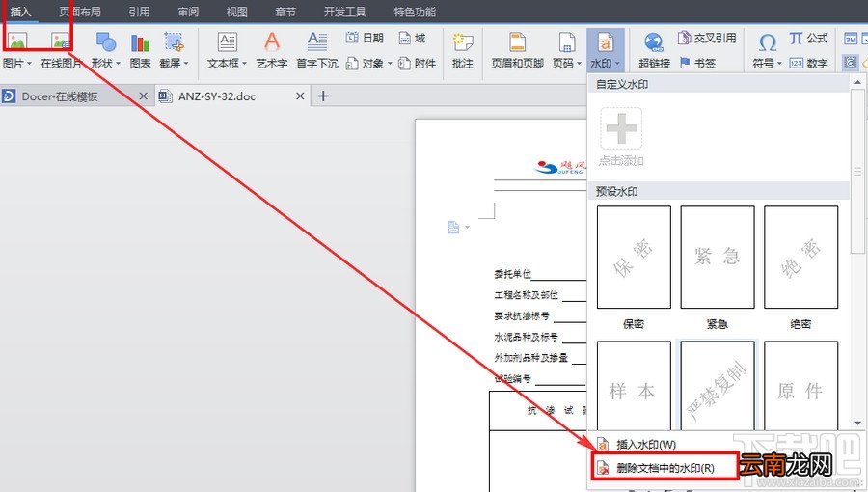Viewport: 868px width, 492px height.
Task: Click the document navigation icon beside page
Action: [453, 228]
